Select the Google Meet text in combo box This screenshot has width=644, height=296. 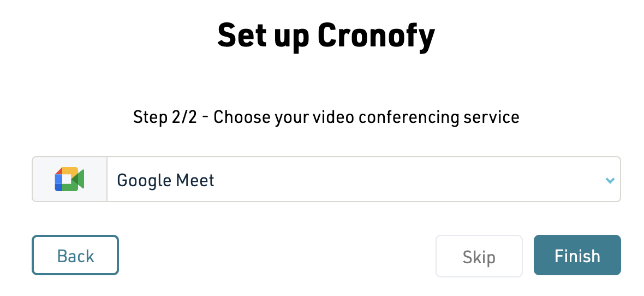pos(165,180)
